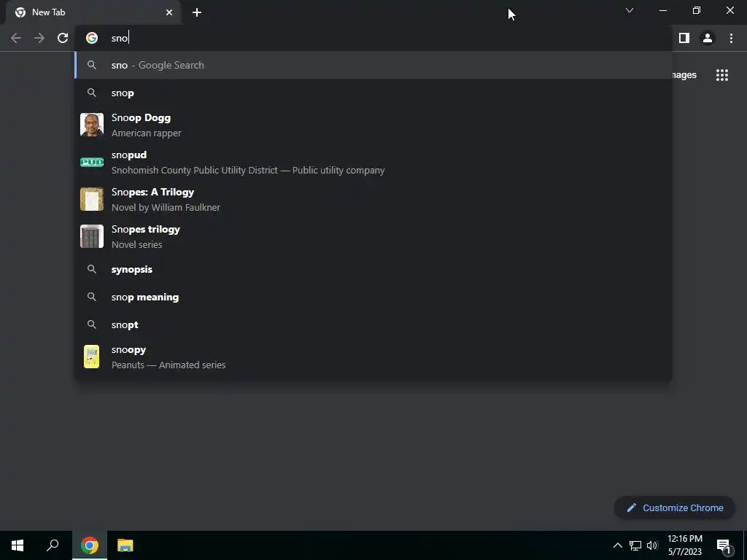Image resolution: width=747 pixels, height=560 pixels.
Task: Choose the 'snopt' suggestion
Action: (373, 324)
